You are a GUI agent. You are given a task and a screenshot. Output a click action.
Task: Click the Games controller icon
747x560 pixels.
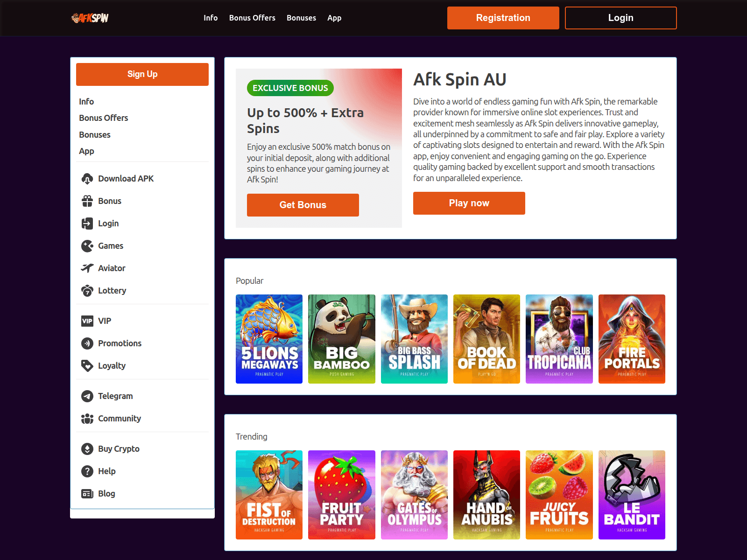(x=87, y=246)
